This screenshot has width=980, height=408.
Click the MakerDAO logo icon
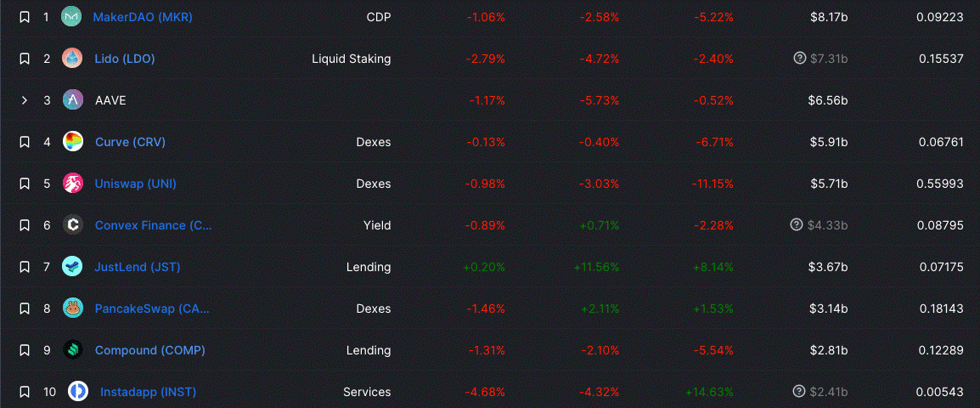pos(71,17)
